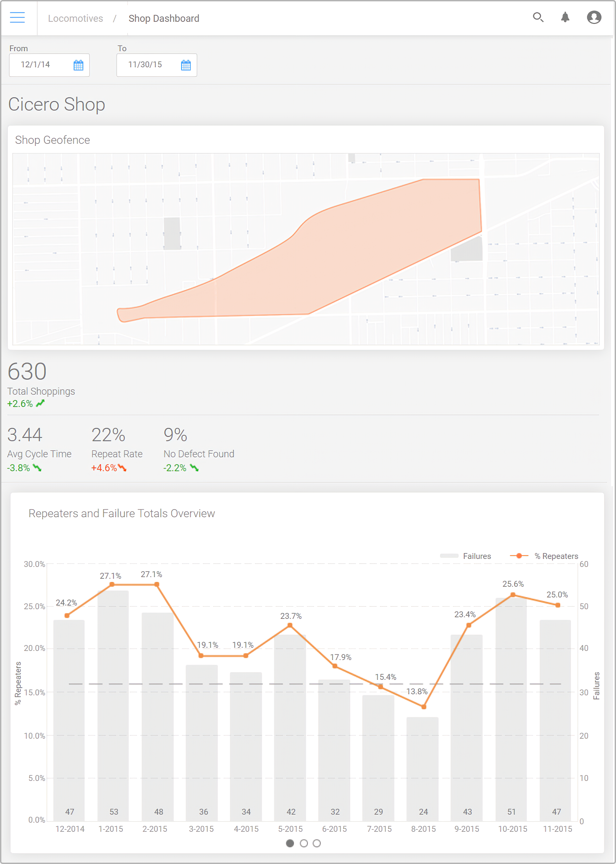This screenshot has height=864, width=616.
Task: Click the Shop Dashboard breadcrumb
Action: 163,18
